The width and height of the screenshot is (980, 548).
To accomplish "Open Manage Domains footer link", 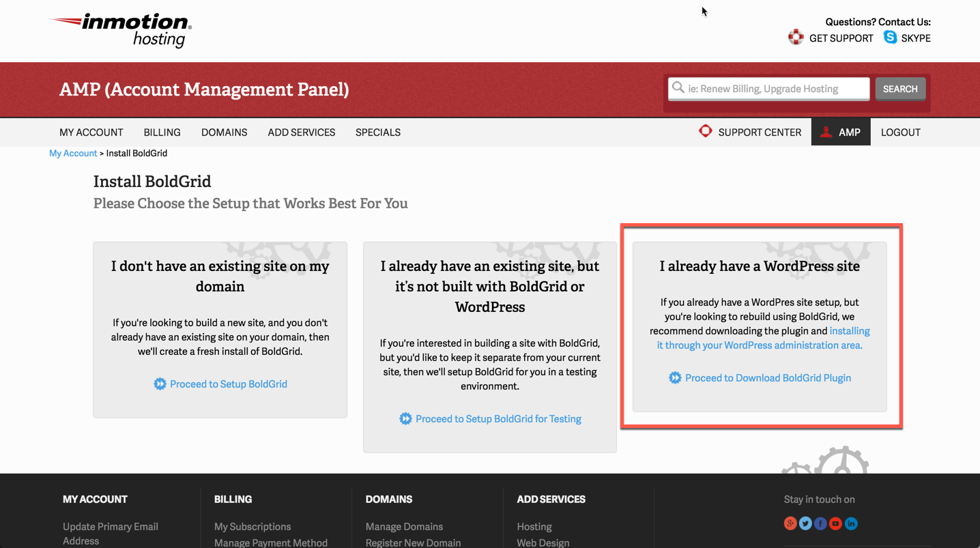I will (x=404, y=527).
